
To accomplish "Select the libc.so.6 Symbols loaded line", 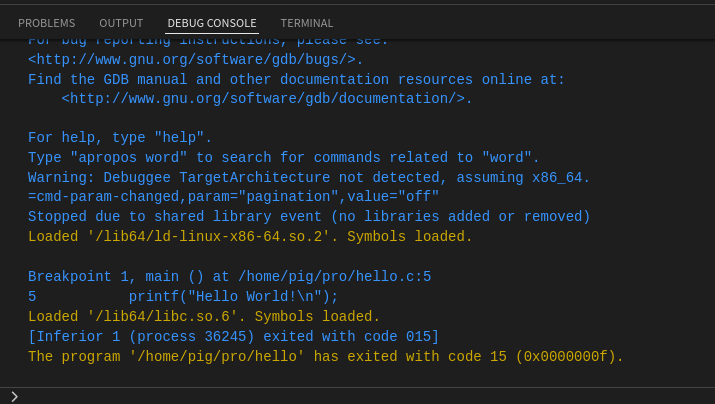I will pyautogui.click(x=204, y=316).
